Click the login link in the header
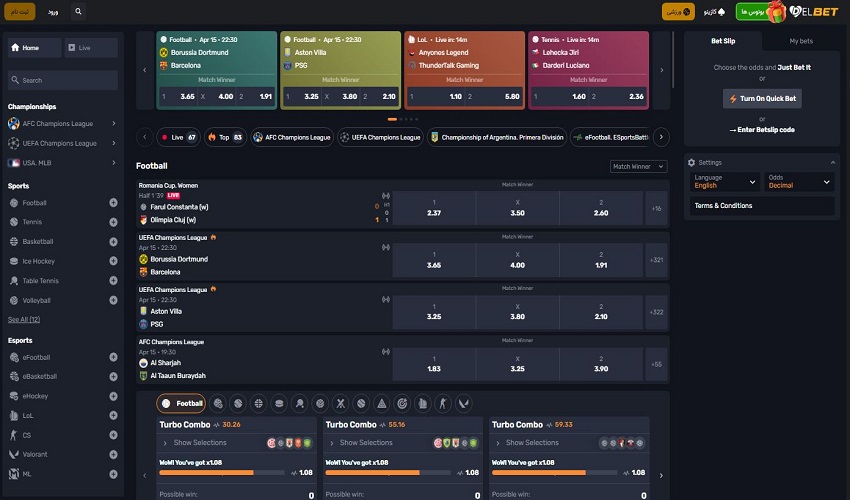Viewport: 850px width, 500px height. click(53, 11)
